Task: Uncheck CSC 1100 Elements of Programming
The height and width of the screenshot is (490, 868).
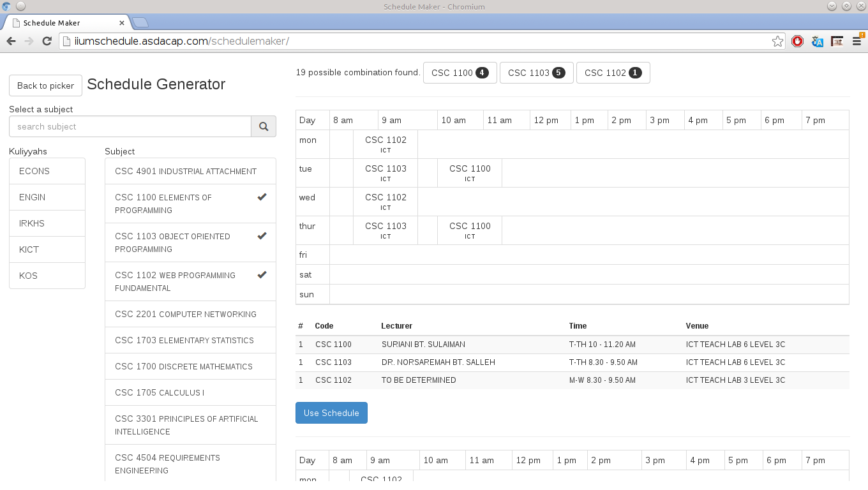Action: [190, 204]
